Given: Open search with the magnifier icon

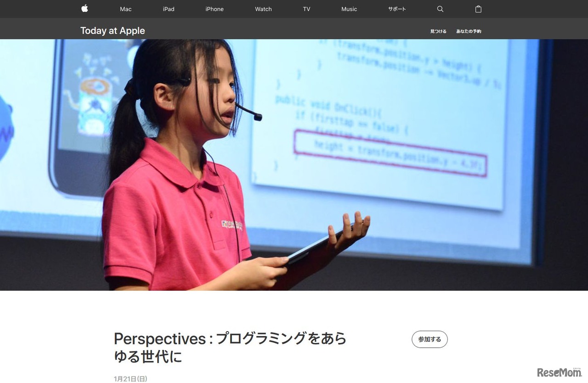Looking at the screenshot, I should 440,9.
